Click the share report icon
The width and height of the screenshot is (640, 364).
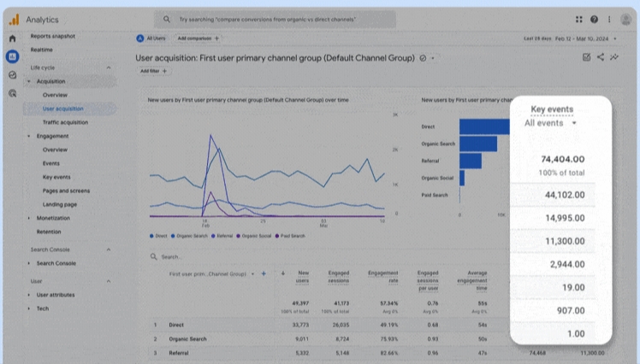(601, 57)
